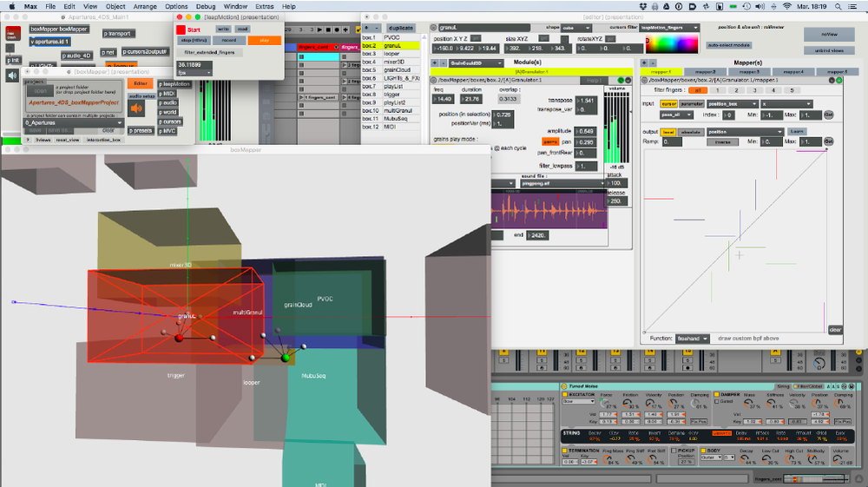The width and height of the screenshot is (868, 487).
Task: Click the Wi-Fi icon in menu bar
Action: click(786, 7)
